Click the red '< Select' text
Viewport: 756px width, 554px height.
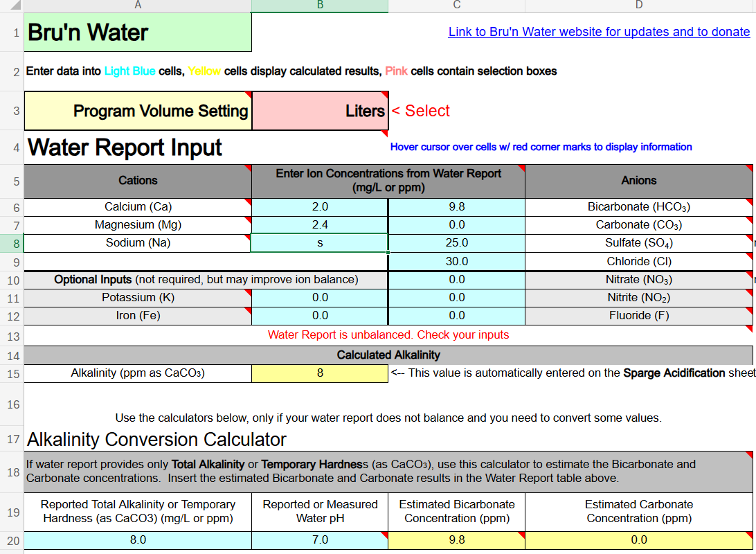pos(420,111)
